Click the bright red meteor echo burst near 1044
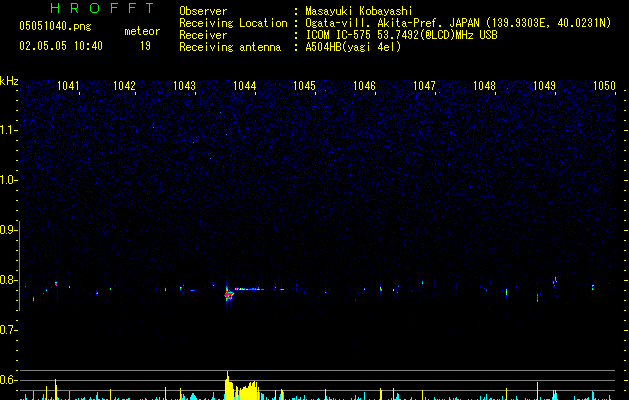The width and height of the screenshot is (629, 400). tap(228, 295)
